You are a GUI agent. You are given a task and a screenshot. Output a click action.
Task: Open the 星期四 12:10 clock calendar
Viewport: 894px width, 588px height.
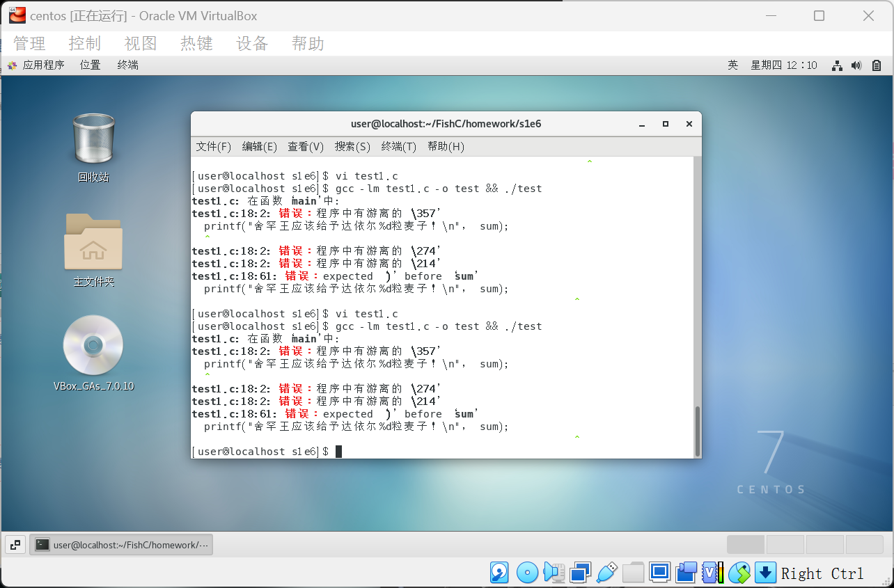[784, 65]
